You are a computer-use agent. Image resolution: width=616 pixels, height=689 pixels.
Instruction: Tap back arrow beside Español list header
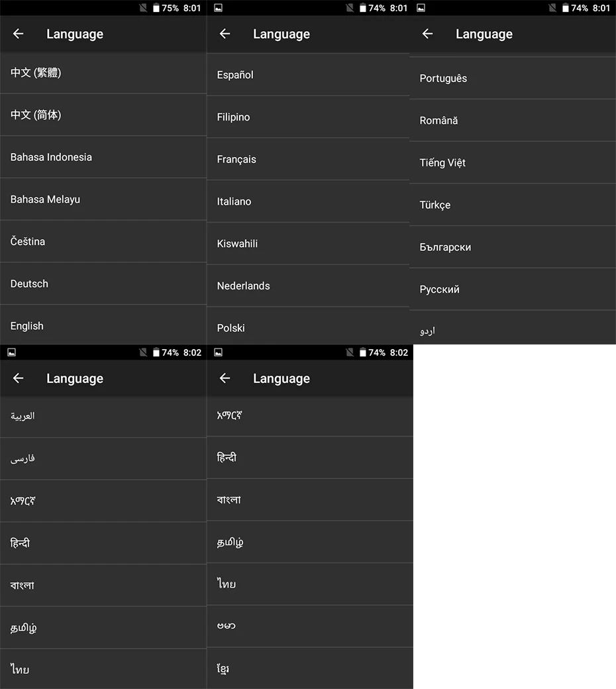pos(225,34)
